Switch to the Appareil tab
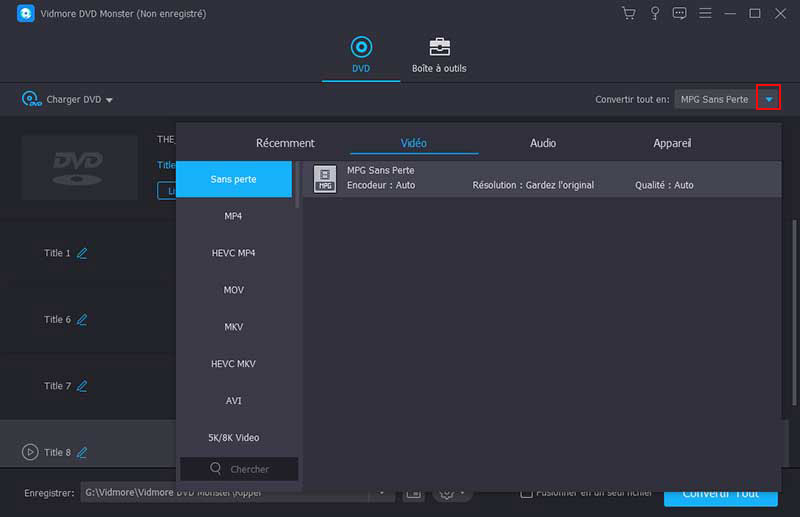The image size is (800, 517). point(672,143)
